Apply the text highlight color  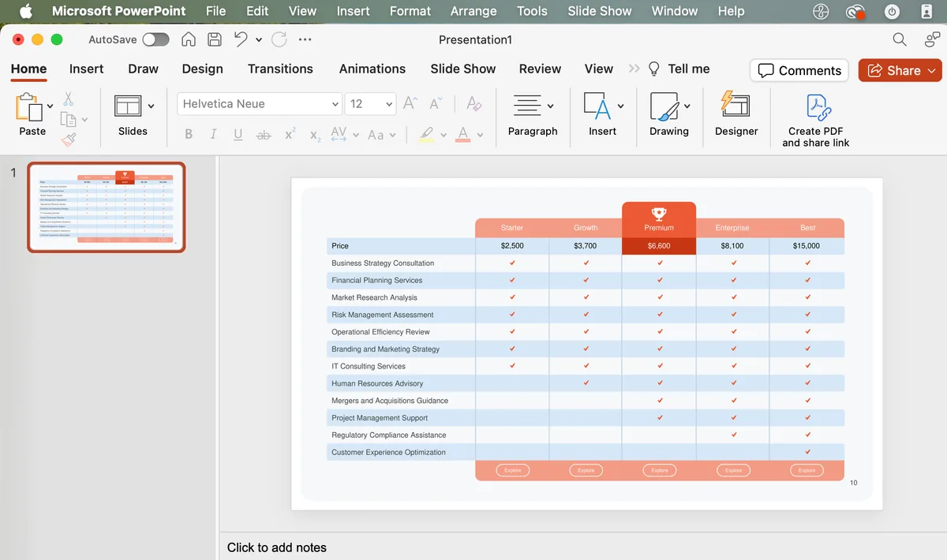click(x=426, y=135)
